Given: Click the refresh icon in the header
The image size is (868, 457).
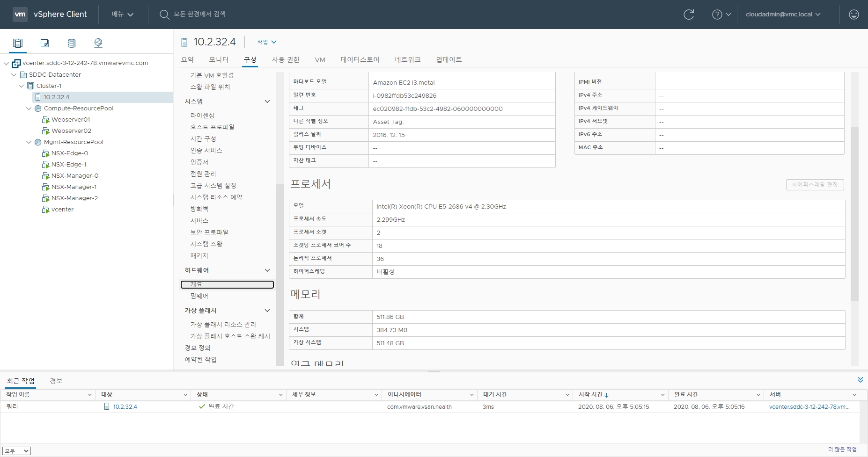Looking at the screenshot, I should (x=689, y=15).
